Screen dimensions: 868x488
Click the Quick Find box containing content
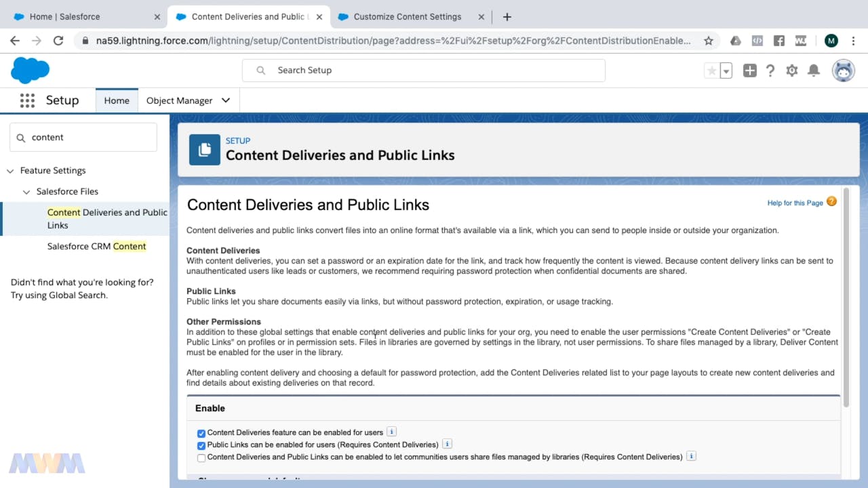83,137
